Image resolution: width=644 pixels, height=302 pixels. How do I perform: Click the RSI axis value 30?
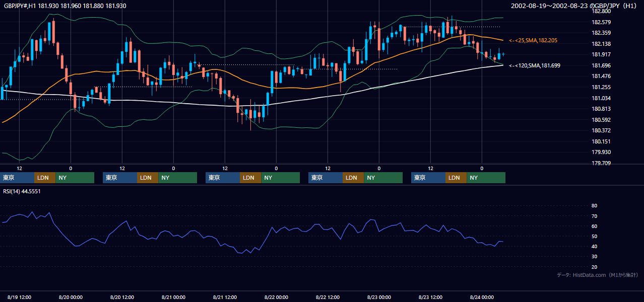point(594,256)
